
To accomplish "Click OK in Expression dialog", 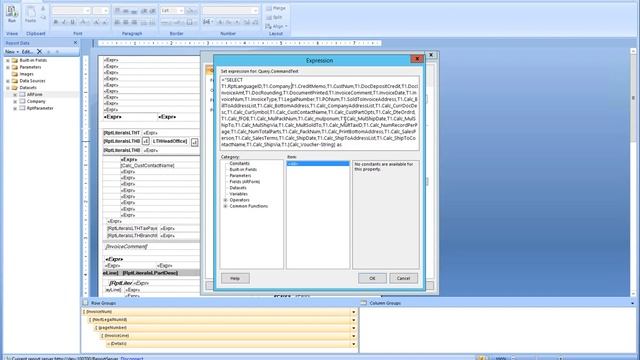I will (372, 278).
